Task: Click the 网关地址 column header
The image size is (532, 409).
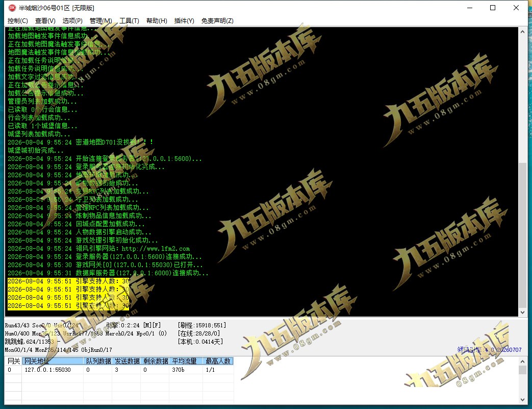Action: coord(53,361)
